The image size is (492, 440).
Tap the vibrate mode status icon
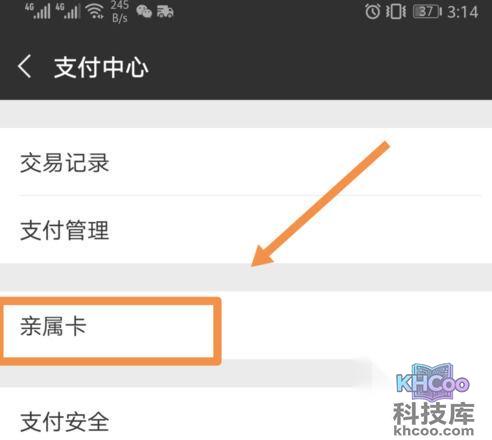(x=396, y=12)
